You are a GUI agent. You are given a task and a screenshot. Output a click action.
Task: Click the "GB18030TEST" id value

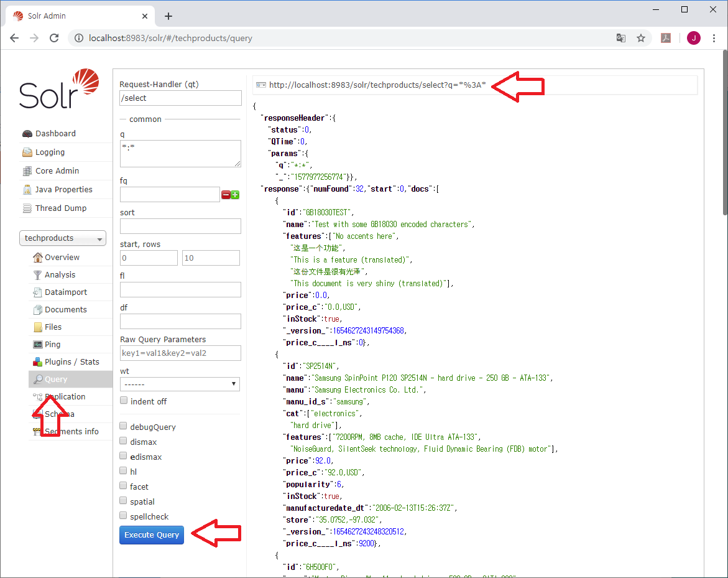point(327,212)
